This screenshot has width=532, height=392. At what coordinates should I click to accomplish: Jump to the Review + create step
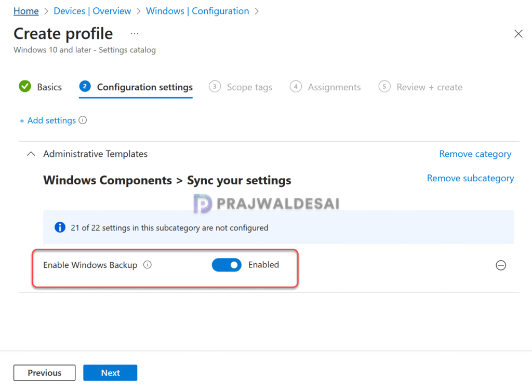click(420, 87)
